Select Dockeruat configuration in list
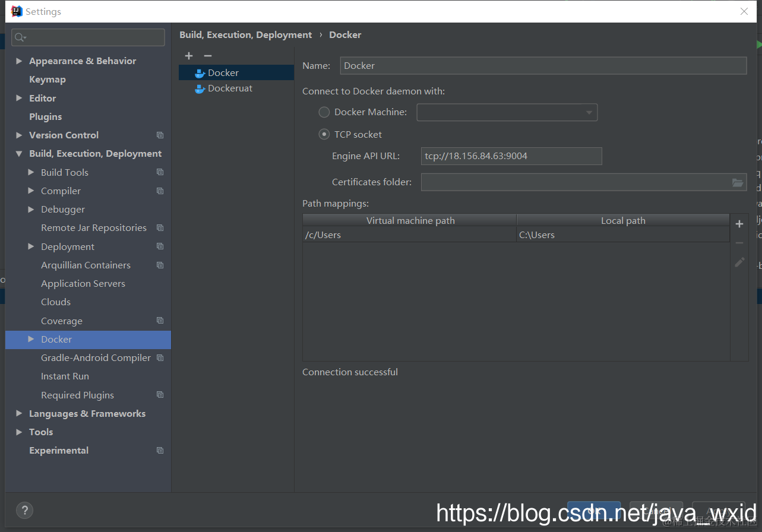Image resolution: width=762 pixels, height=532 pixels. coord(236,88)
